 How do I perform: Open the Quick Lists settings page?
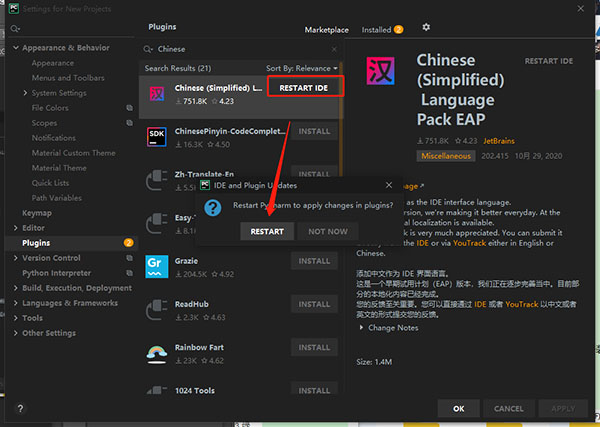tap(51, 183)
